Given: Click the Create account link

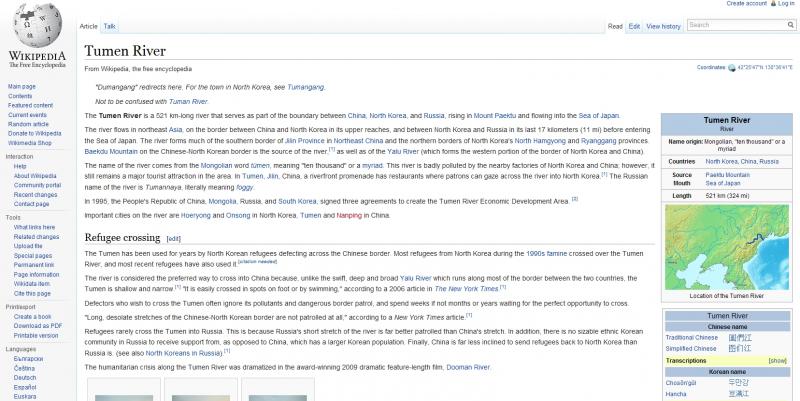Looking at the screenshot, I should pyautogui.click(x=746, y=3).
